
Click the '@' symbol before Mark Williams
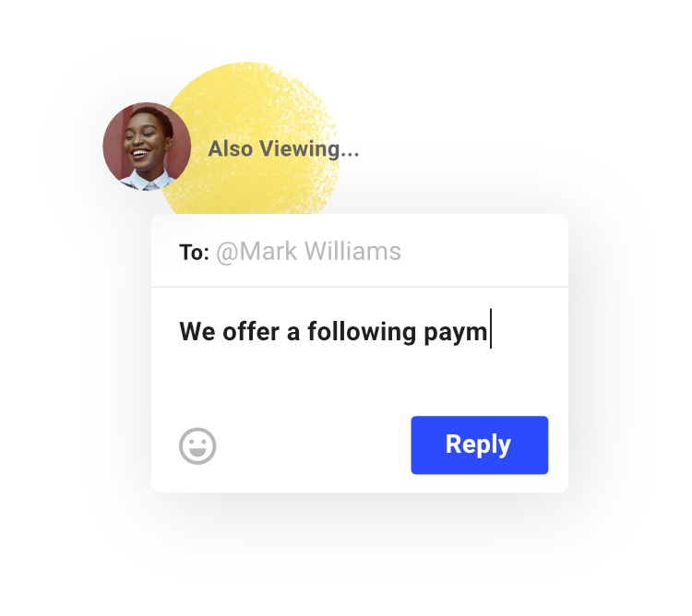pyautogui.click(x=227, y=253)
